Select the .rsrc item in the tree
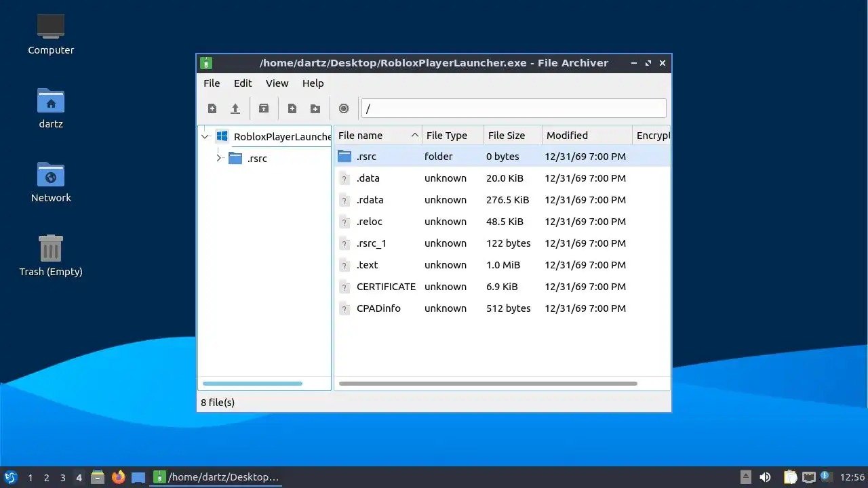Image resolution: width=868 pixels, height=488 pixels. (x=257, y=158)
